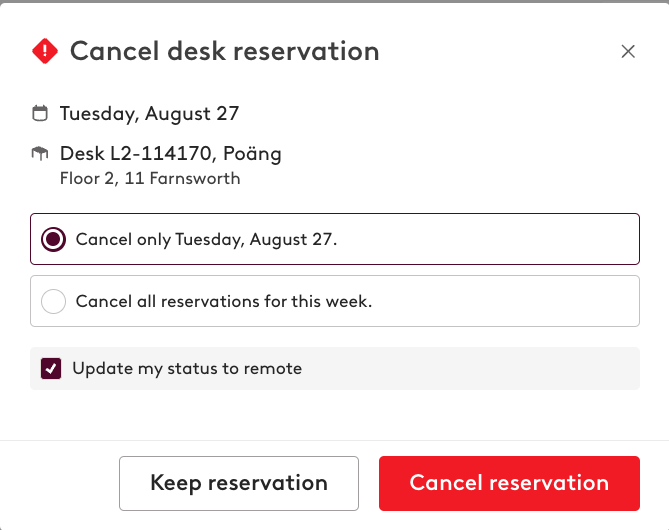Viewport: 669px width, 530px height.
Task: Close the cancel desk reservation dialog
Action: tap(628, 51)
